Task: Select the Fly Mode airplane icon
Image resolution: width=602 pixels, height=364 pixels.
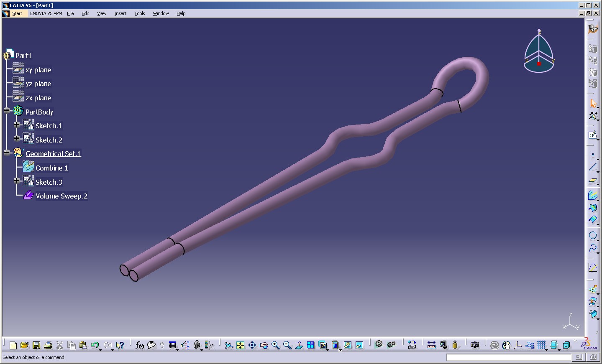Action: (228, 345)
